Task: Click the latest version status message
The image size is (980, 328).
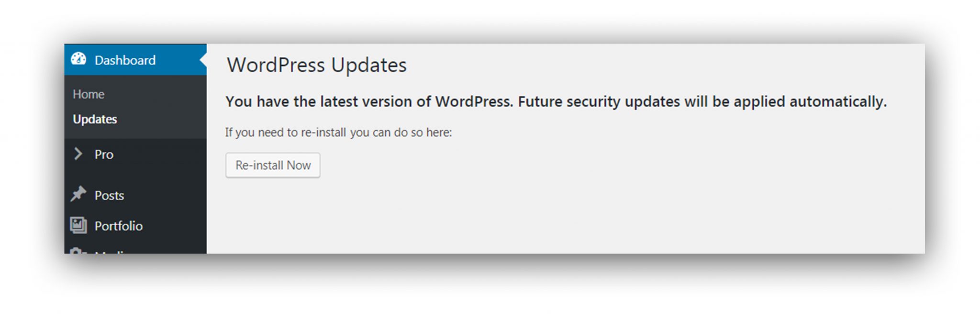Action: click(555, 102)
